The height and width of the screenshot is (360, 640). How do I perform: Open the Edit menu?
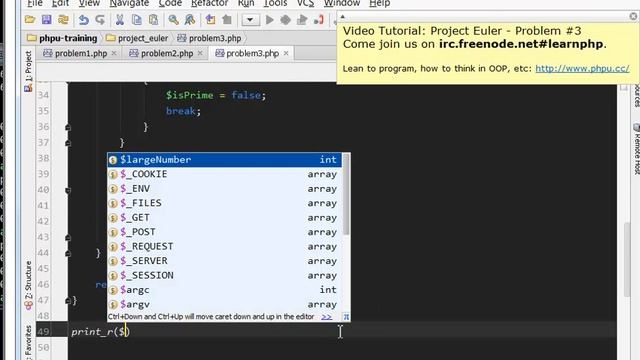(x=60, y=3)
